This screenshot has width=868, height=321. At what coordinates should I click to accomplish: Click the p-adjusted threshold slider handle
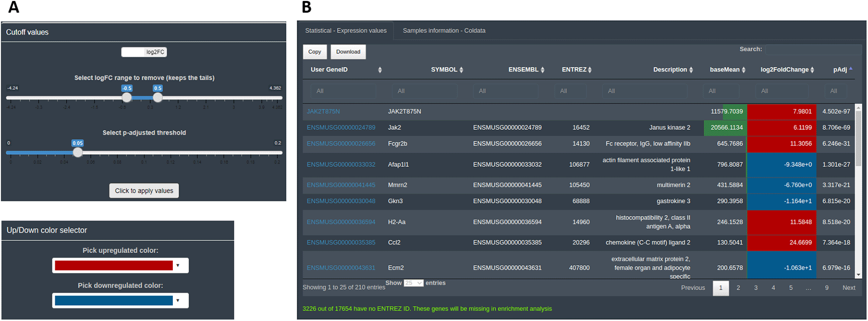(78, 152)
